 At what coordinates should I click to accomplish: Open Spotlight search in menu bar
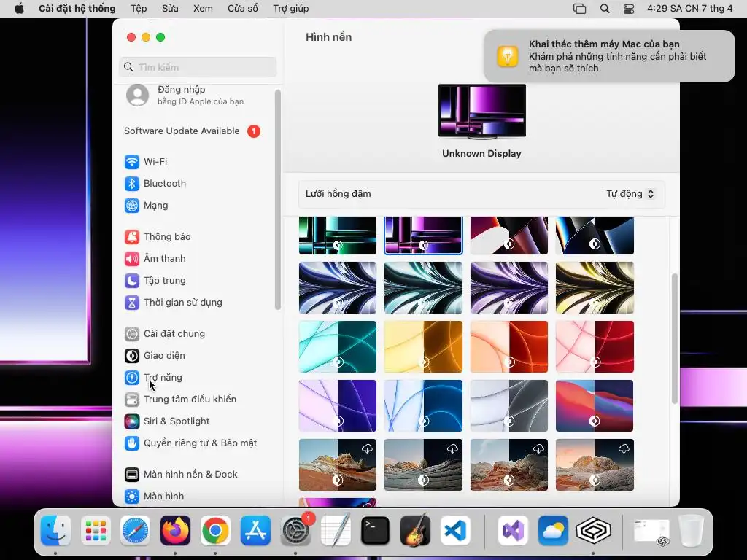[x=605, y=9]
